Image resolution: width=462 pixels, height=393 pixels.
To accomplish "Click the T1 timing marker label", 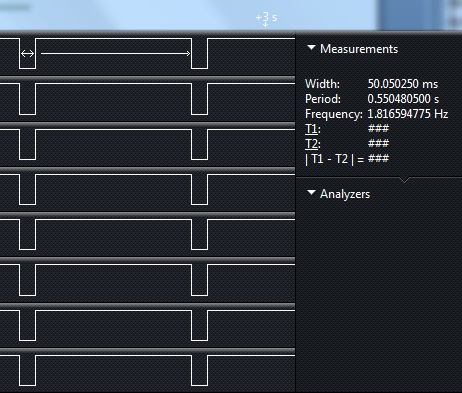I will 313,129.
